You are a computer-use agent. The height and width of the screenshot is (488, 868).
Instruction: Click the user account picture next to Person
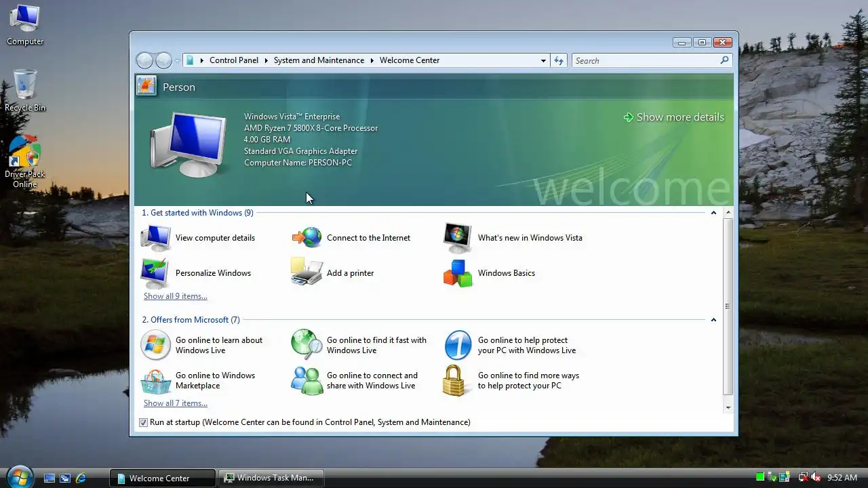(x=146, y=86)
